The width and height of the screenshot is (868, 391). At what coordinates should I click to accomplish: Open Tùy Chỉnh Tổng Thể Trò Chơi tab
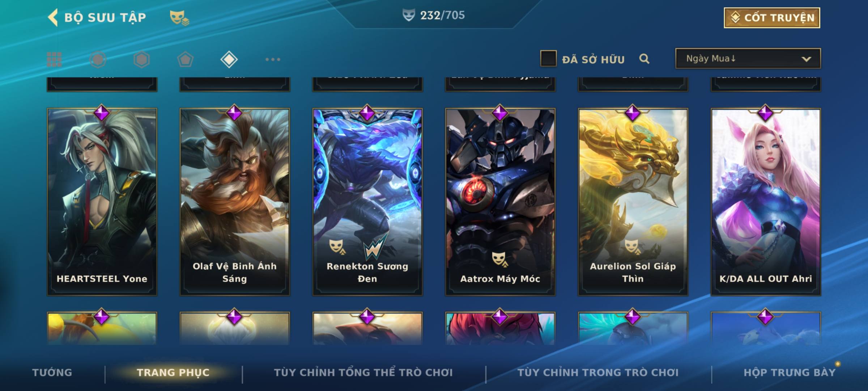[x=363, y=373]
